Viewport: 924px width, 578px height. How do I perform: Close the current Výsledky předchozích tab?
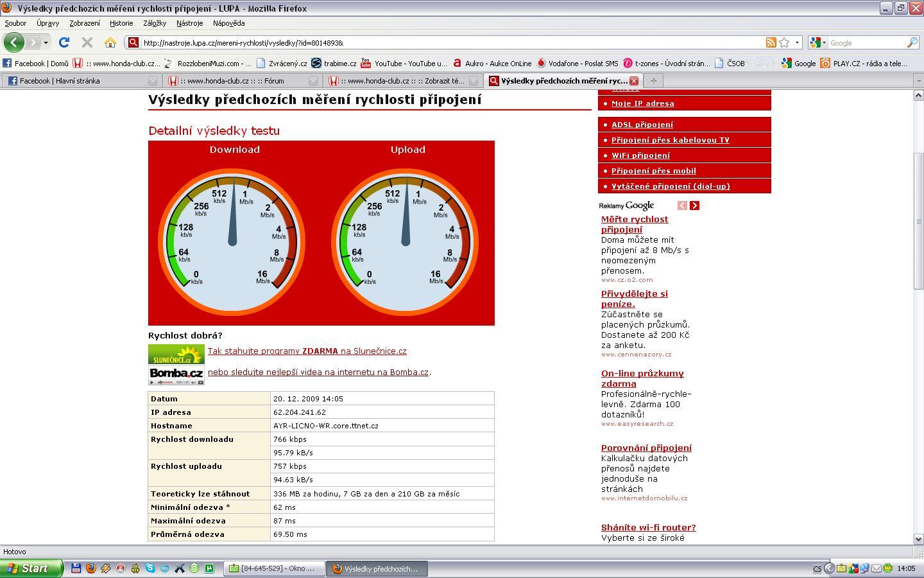tap(633, 81)
